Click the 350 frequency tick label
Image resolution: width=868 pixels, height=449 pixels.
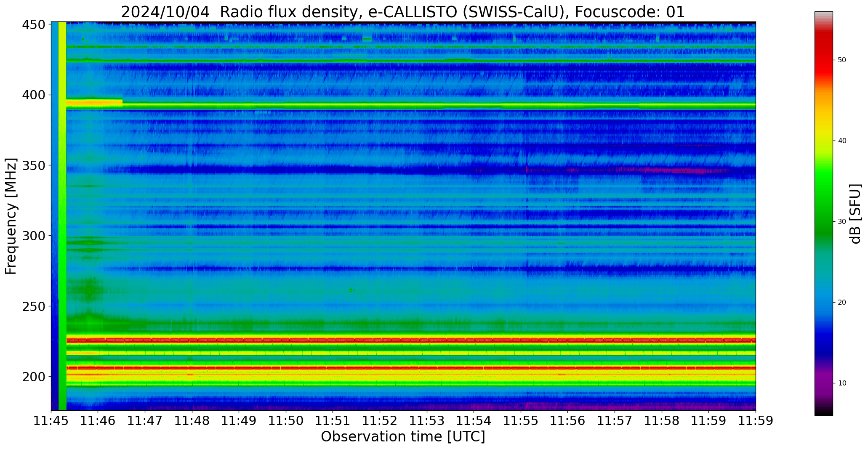pyautogui.click(x=34, y=165)
